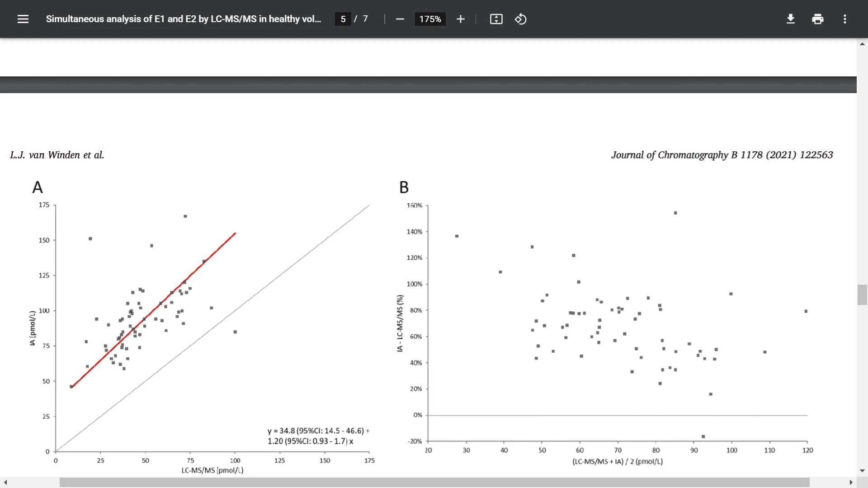Edit the 175% zoom level field
868x488 pixels.
pyautogui.click(x=430, y=19)
